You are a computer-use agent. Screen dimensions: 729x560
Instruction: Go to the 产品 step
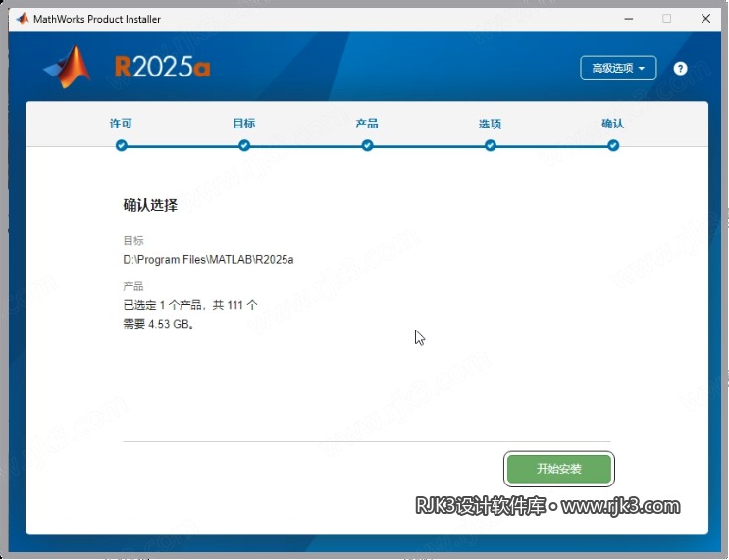tap(367, 124)
